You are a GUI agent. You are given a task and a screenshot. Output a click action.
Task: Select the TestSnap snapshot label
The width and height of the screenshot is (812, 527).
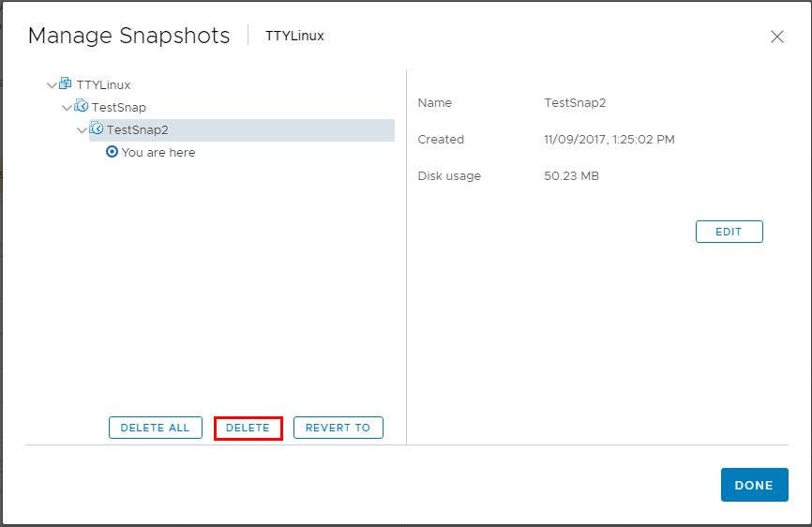[x=119, y=108]
